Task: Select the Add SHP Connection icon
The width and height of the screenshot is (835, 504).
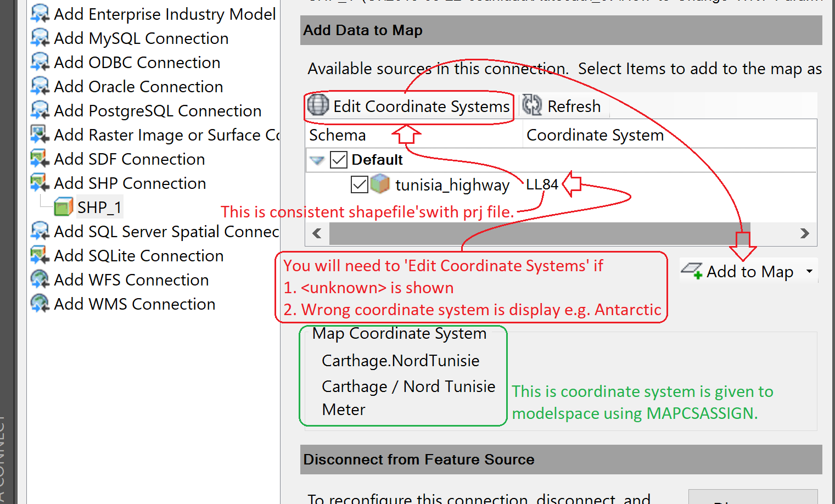Action: (39, 182)
